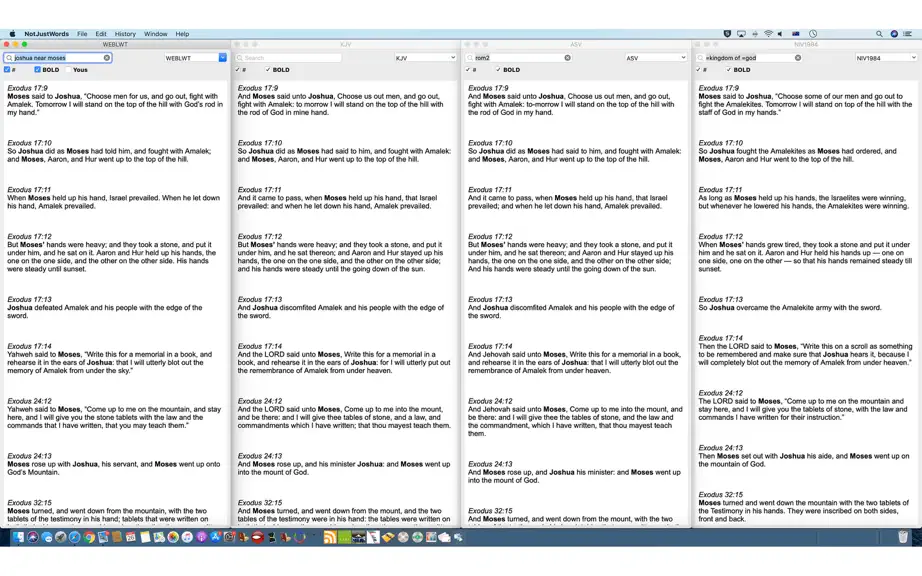Click the shield icon in menu bar
This screenshot has width=922, height=576.
pos(727,34)
